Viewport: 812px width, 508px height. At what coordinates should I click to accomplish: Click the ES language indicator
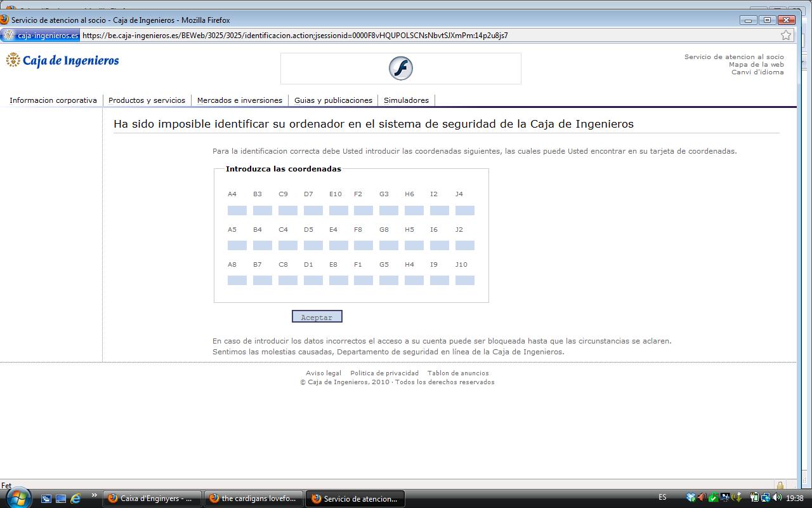662,498
